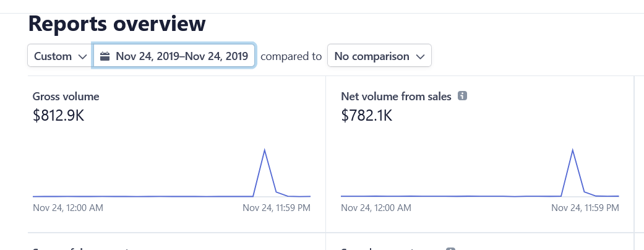This screenshot has height=250, width=644.
Task: Click Gross volume chart's 11:59 PM axis label
Action: pyautogui.click(x=276, y=208)
